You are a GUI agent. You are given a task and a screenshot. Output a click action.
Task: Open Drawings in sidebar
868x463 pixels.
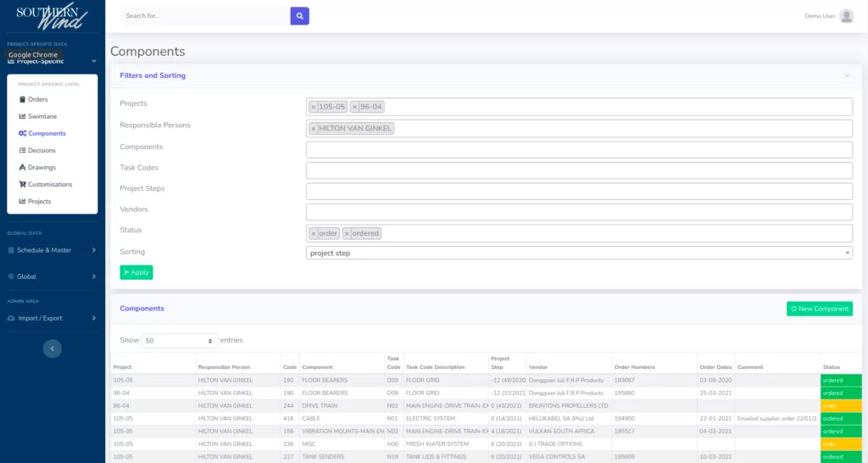(37, 167)
